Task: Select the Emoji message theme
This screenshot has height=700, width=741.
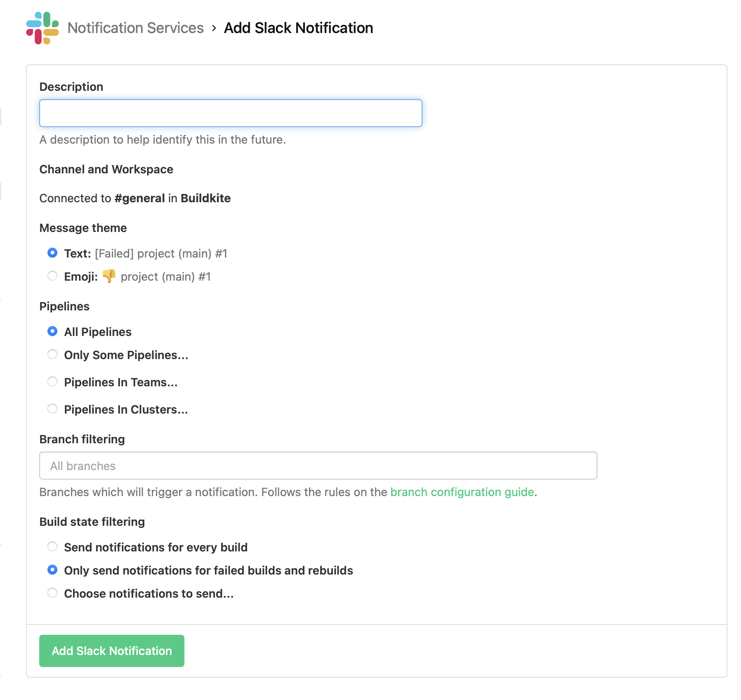Action: pos(52,276)
